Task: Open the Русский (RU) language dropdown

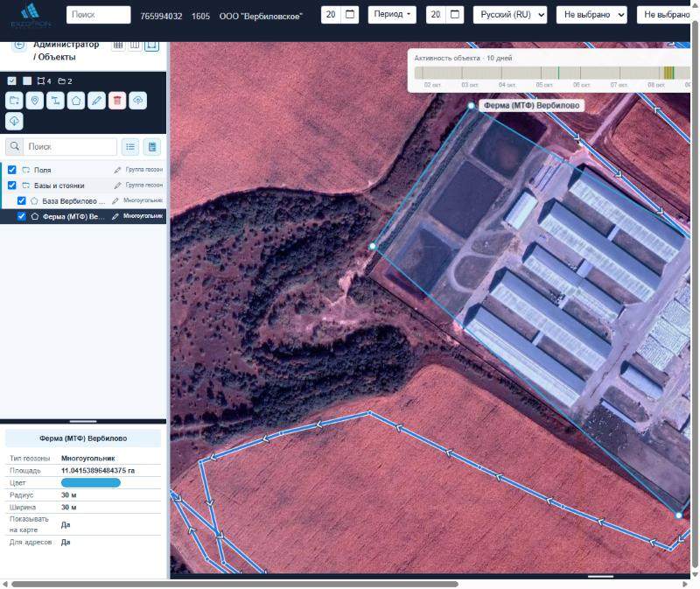Action: pyautogui.click(x=510, y=15)
